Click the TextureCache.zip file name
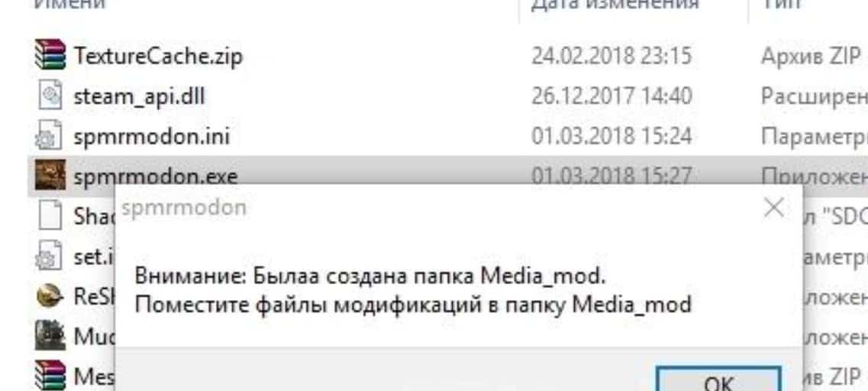 pos(158,56)
